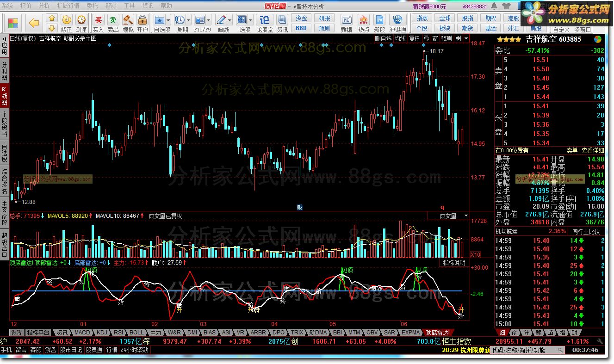Click the 设置 button at chart bottom
This screenshot has height=364, width=614.
17,333
